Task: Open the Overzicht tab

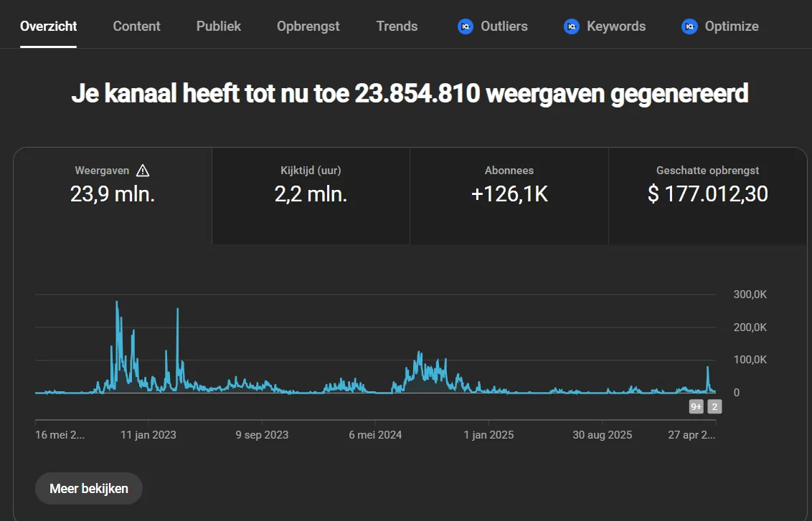Action: pos(48,27)
